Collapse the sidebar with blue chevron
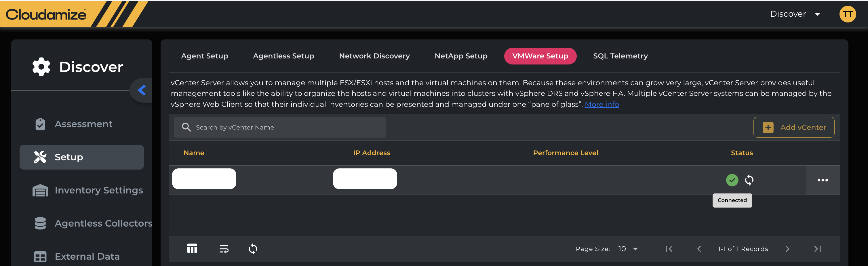This screenshot has height=266, width=868. (142, 90)
